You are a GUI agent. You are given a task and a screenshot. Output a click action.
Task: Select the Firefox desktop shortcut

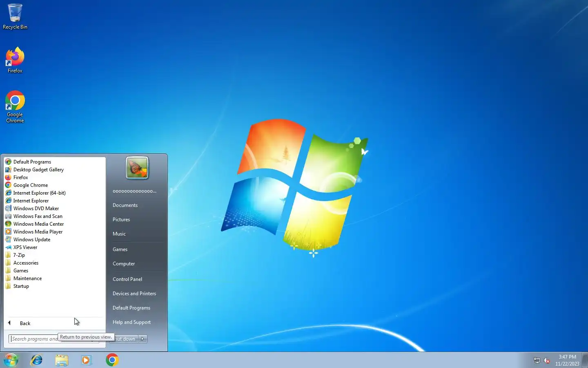point(15,60)
